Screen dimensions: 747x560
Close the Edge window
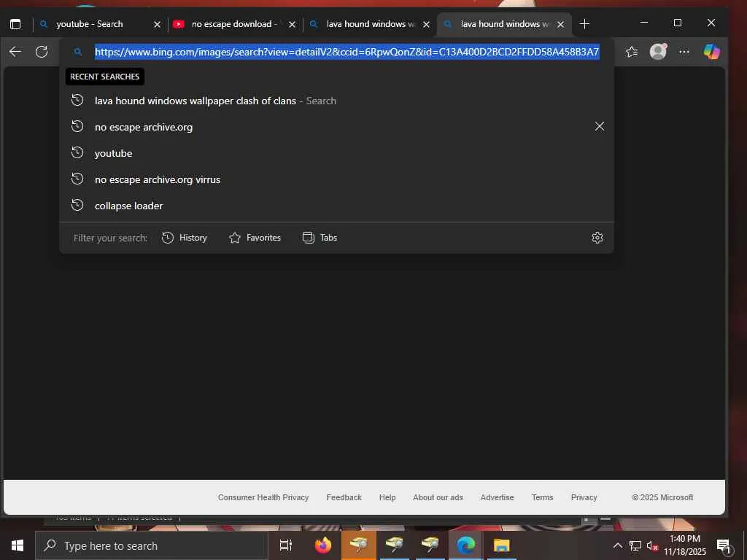[x=711, y=23]
